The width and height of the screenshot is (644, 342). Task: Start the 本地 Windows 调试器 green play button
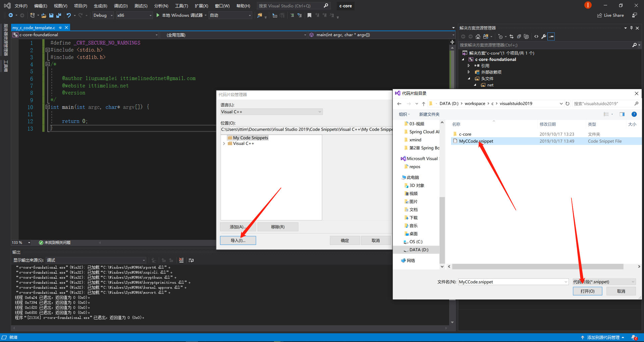158,15
